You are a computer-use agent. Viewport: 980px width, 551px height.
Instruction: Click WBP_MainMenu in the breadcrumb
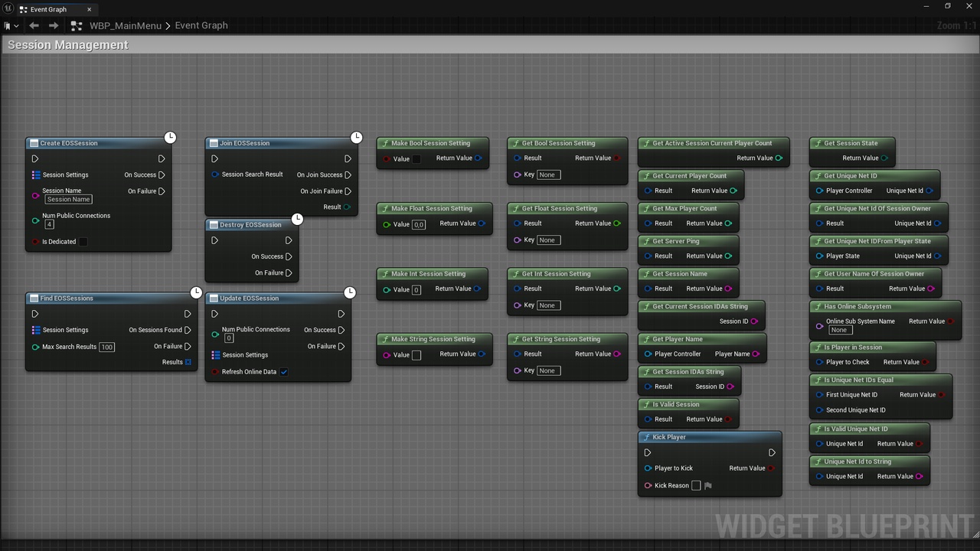[126, 25]
